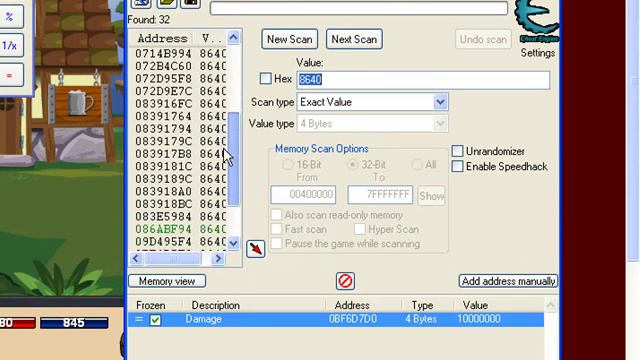640x360 pixels.
Task: Click the red circle clear address list icon
Action: point(345,281)
